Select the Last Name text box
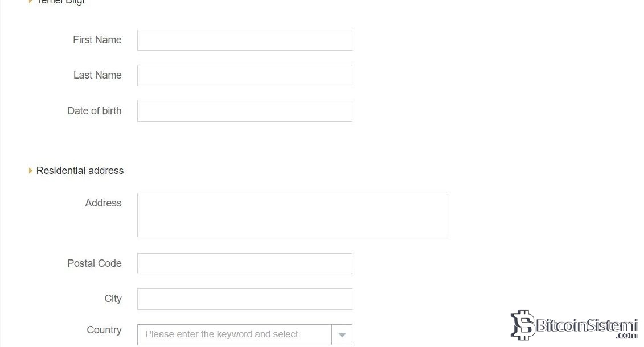Viewport: 644px width, 347px height. 244,76
